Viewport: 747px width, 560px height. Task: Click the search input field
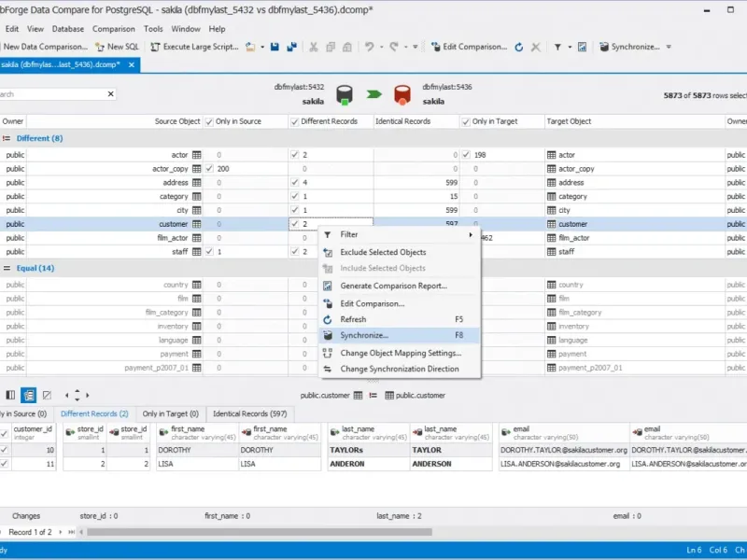[x=51, y=94]
